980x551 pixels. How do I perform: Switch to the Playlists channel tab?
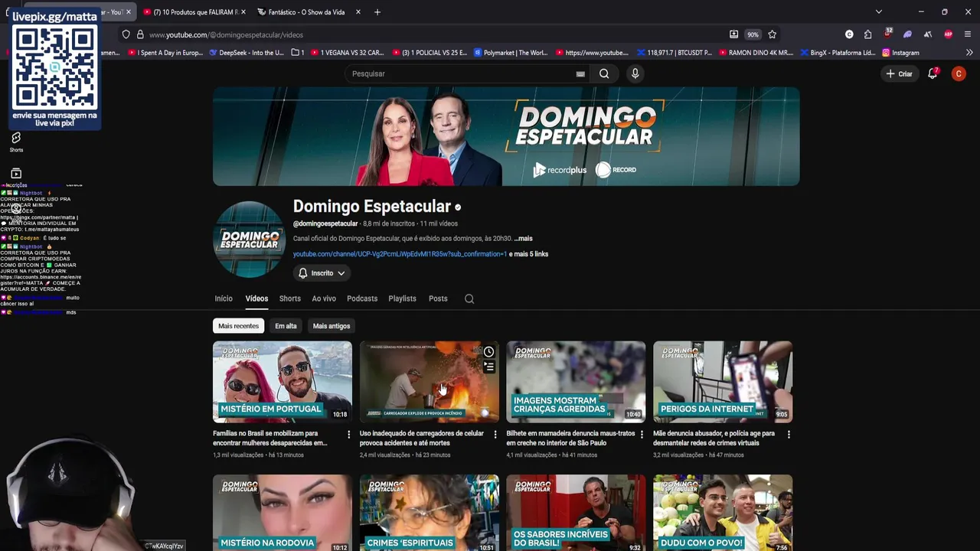click(x=402, y=298)
